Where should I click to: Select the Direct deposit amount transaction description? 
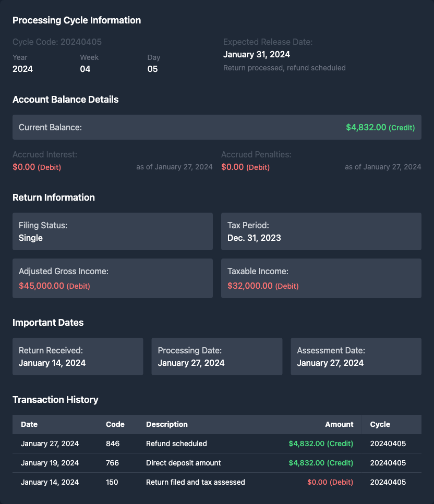184,463
